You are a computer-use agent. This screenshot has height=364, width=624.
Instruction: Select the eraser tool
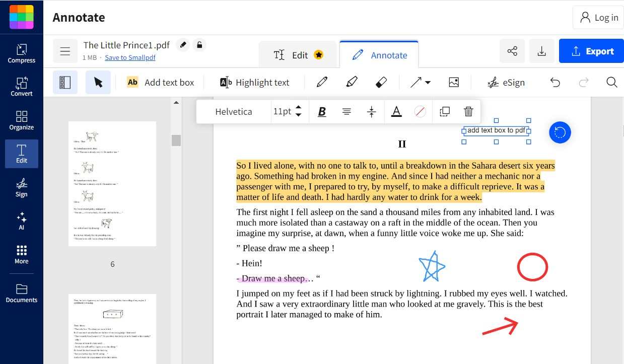pos(381,82)
